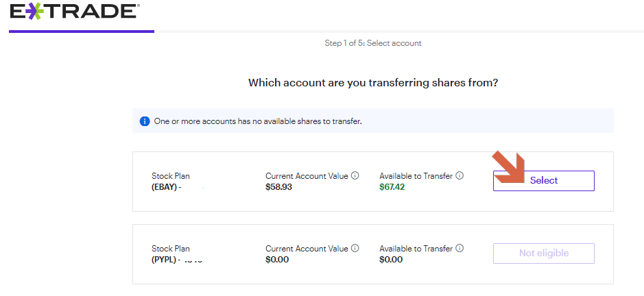Click the $58.93 current account value
The image size is (644, 296).
[278, 187]
